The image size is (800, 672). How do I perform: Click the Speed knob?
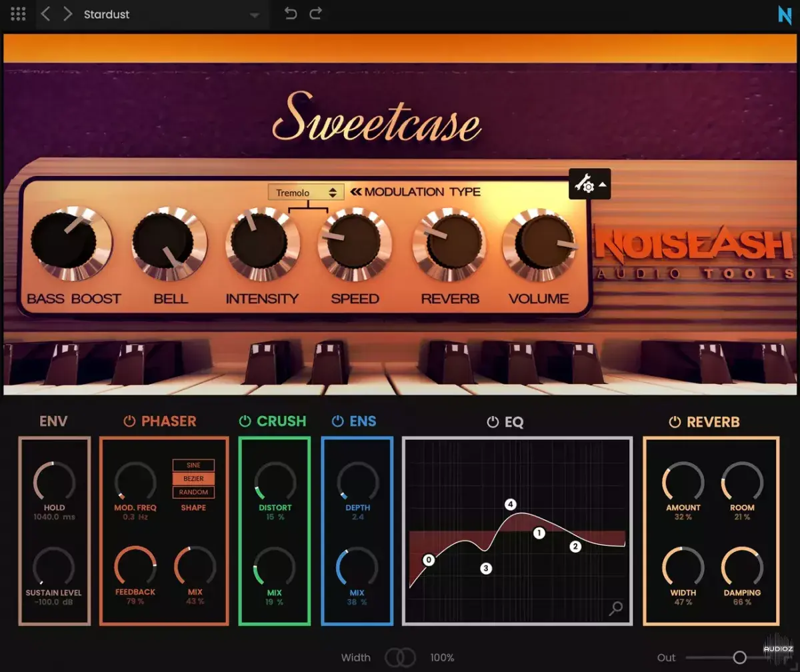(x=355, y=243)
